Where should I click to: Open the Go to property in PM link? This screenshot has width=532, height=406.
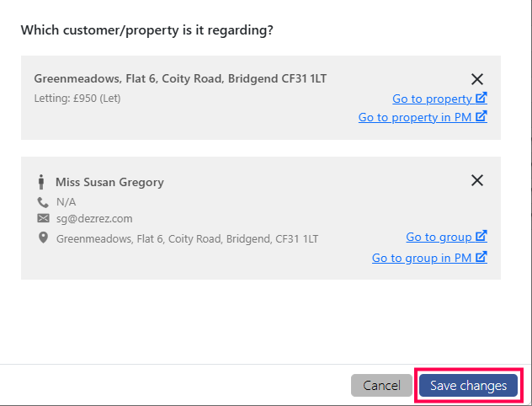(423, 117)
